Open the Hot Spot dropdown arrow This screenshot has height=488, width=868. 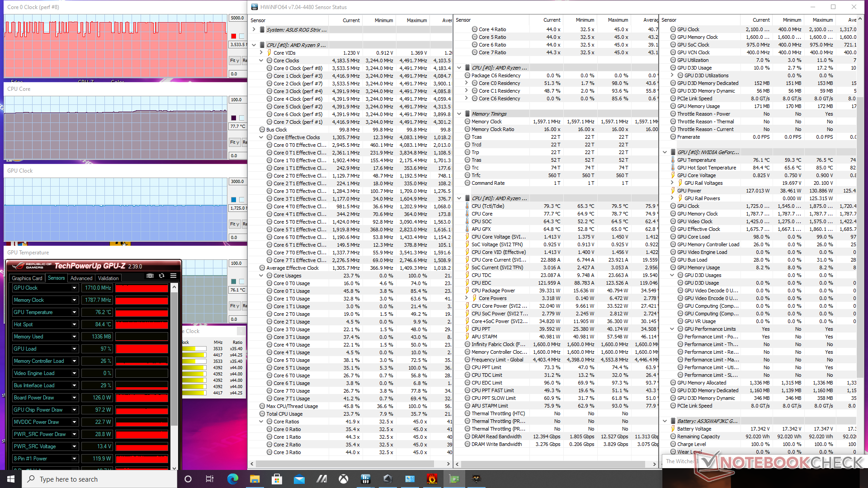click(x=74, y=324)
